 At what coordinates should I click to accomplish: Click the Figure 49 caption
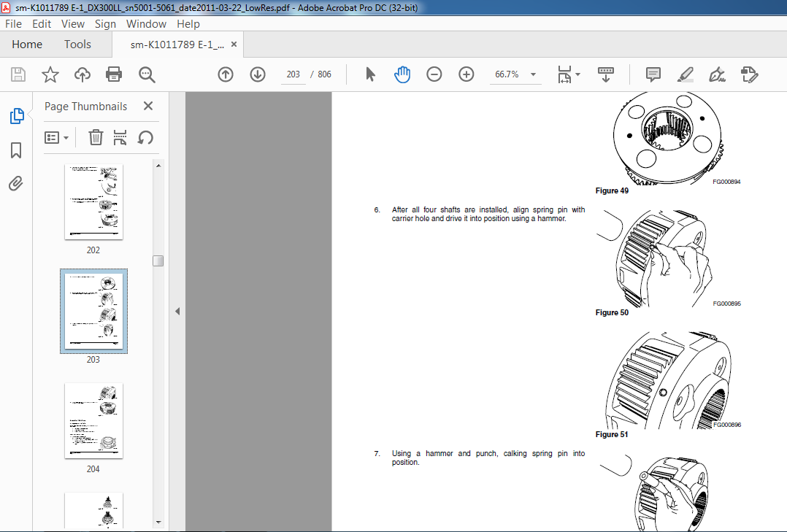[612, 190]
